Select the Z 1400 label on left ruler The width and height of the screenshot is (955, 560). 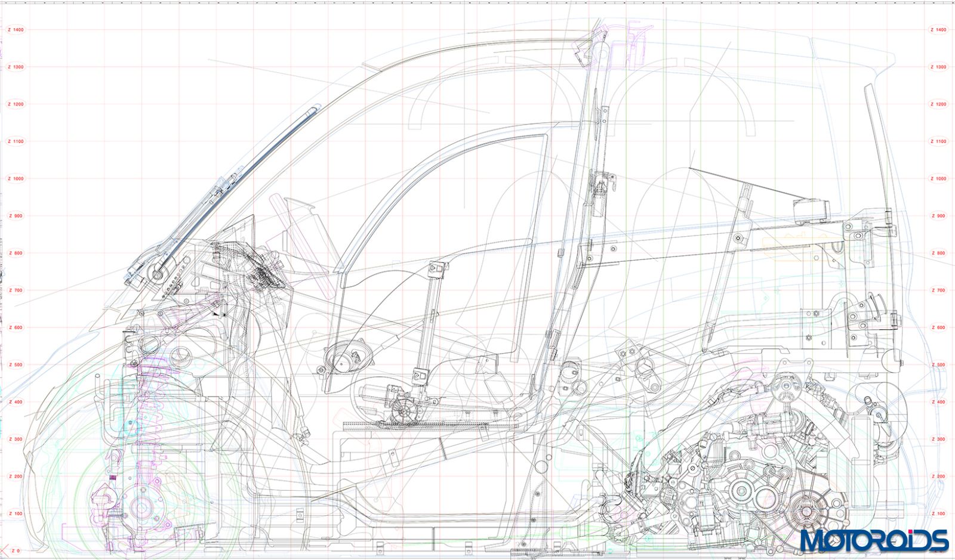pyautogui.click(x=16, y=30)
